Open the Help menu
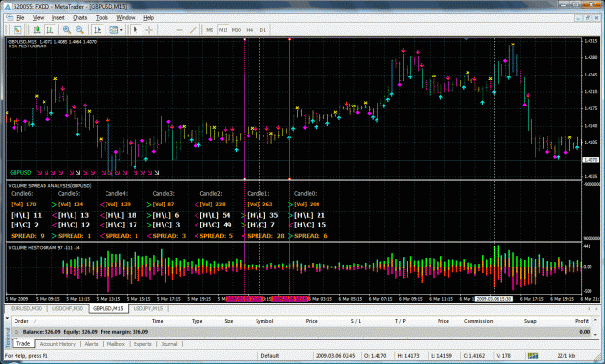605x364 pixels. pyautogui.click(x=148, y=17)
